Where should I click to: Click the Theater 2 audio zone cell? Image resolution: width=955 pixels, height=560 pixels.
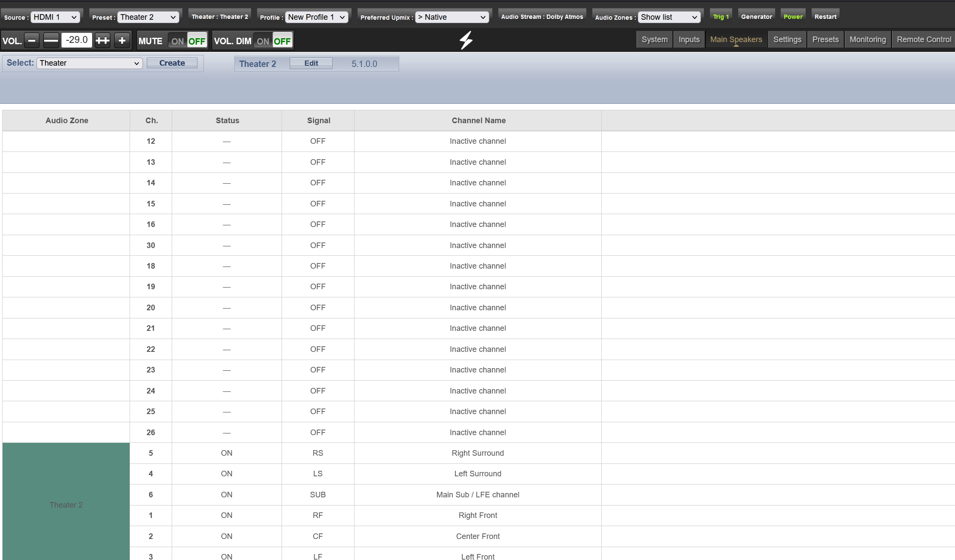[x=66, y=501]
